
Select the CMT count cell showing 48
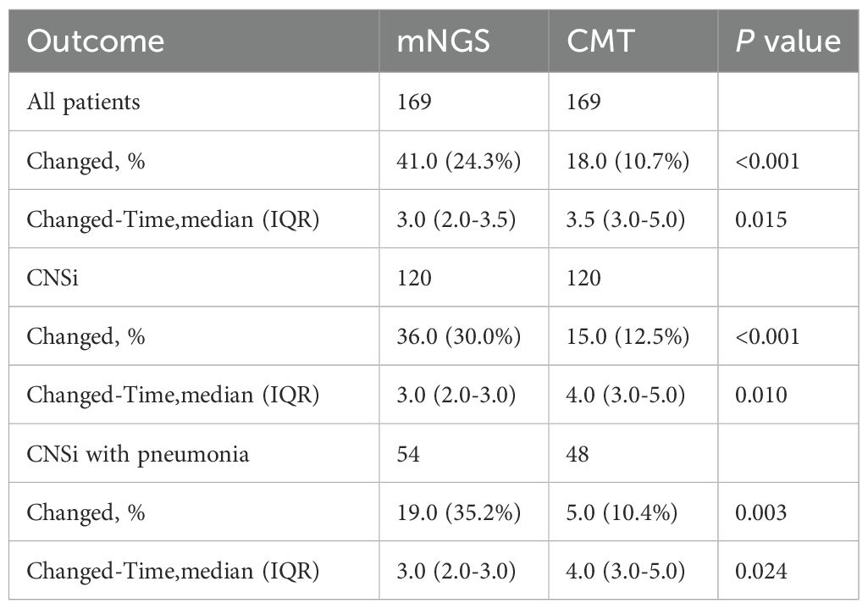tap(578, 454)
